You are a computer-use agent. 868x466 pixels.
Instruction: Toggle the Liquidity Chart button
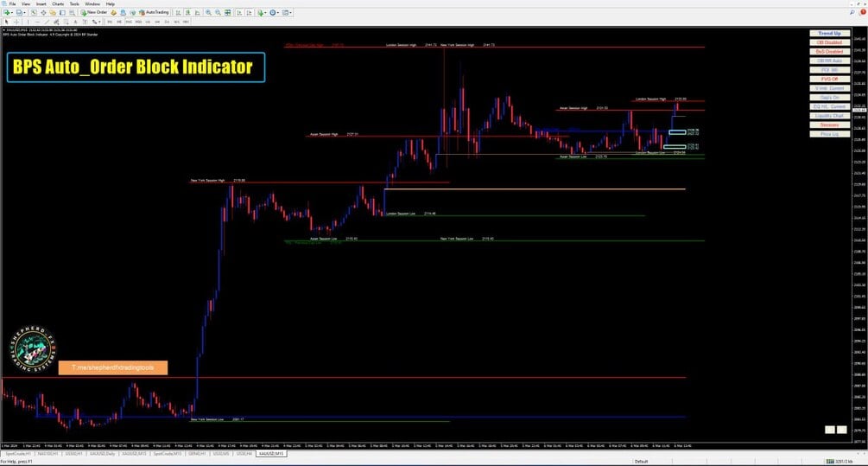829,116
